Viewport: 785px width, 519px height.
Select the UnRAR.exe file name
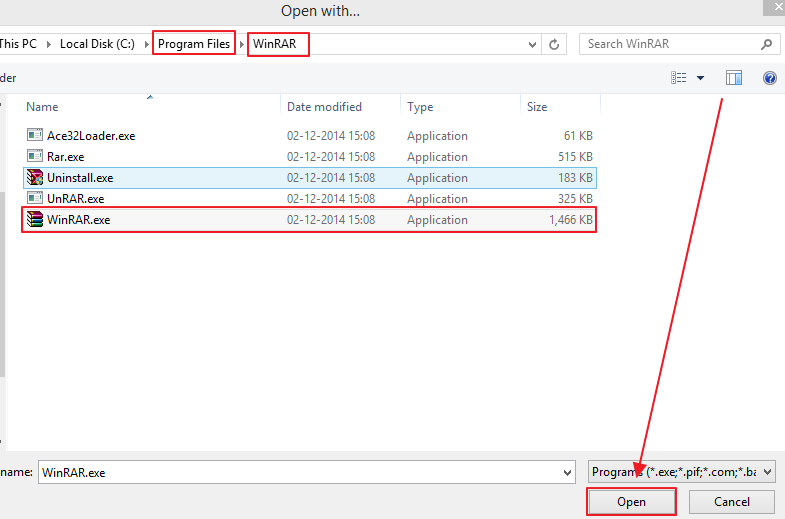click(76, 199)
